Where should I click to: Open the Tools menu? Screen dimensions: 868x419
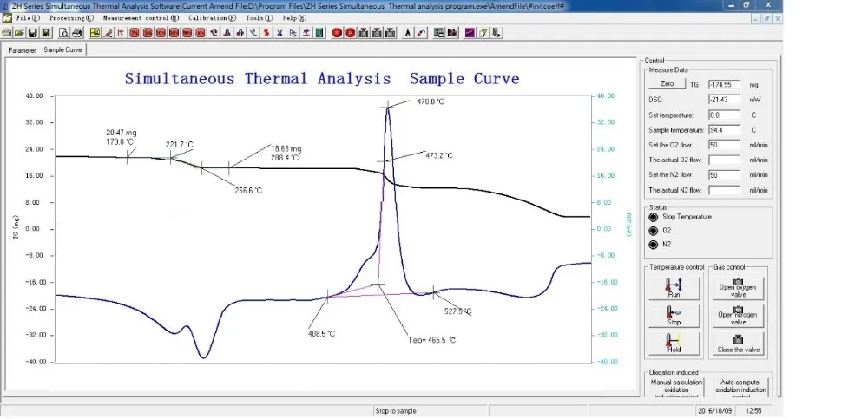[x=260, y=17]
